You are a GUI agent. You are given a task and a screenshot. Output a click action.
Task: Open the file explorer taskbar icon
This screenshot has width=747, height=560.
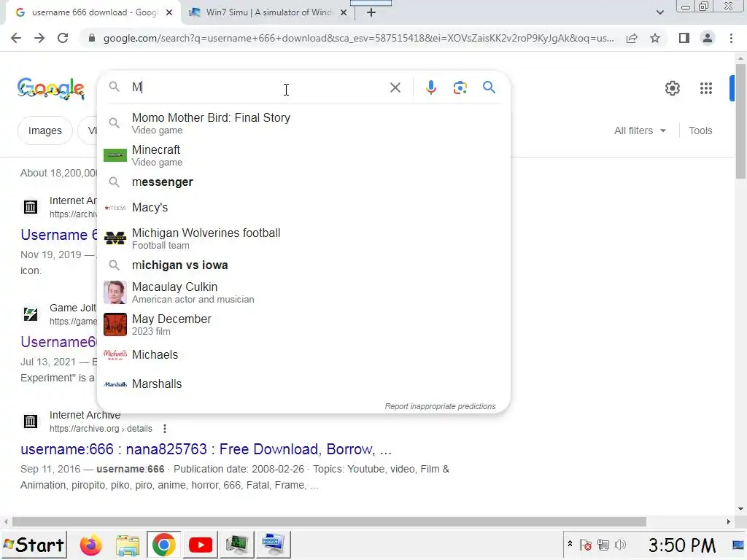point(128,545)
